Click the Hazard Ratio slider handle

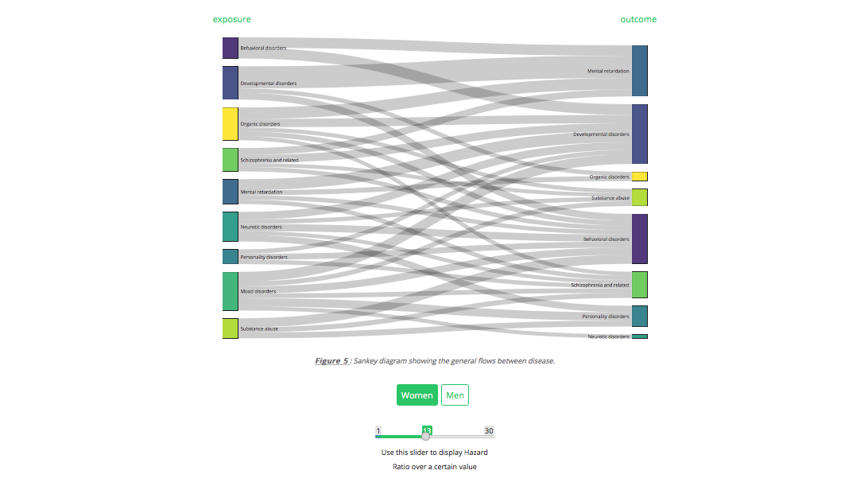click(426, 436)
